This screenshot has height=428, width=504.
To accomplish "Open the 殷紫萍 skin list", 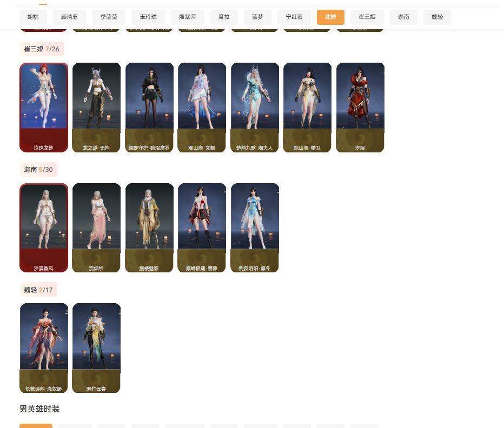I will point(187,17).
